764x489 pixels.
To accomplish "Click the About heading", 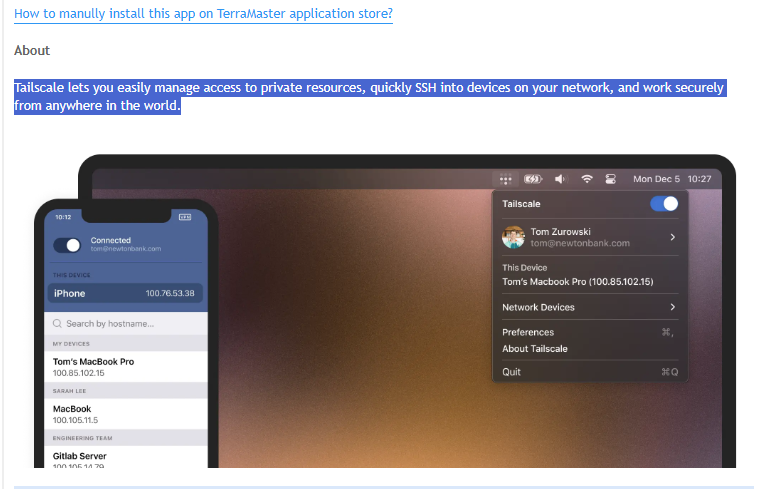I will [32, 51].
